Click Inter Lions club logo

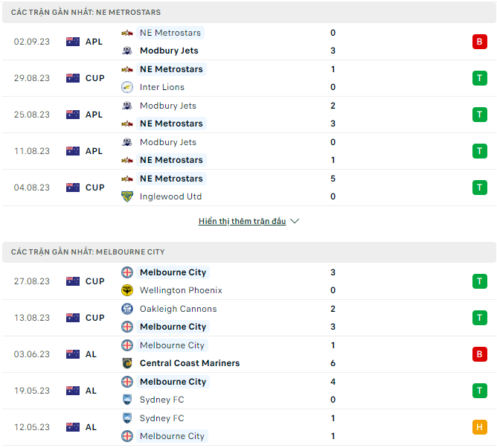pyautogui.click(x=127, y=87)
